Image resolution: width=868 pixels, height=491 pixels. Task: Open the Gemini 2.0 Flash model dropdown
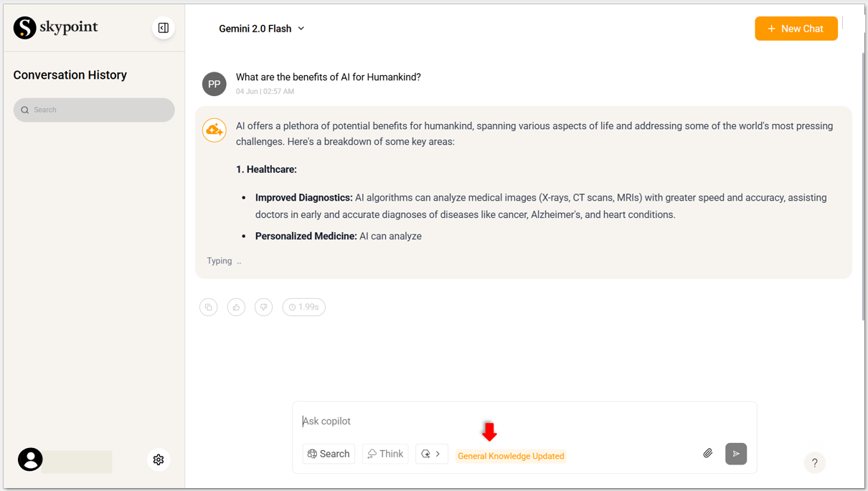coord(261,29)
